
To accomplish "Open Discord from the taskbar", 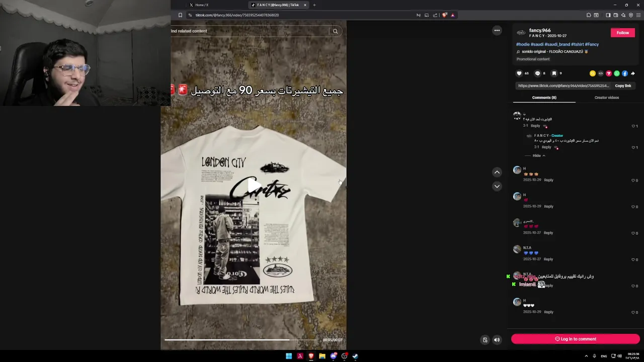I will click(x=333, y=356).
